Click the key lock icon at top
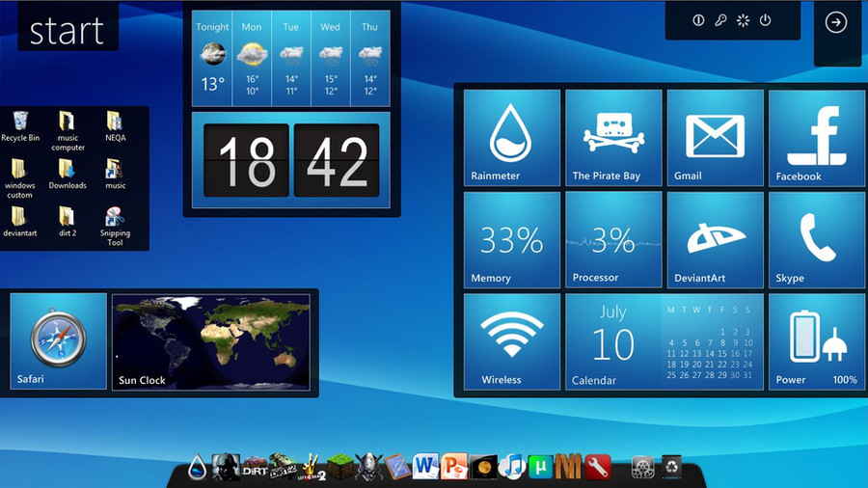The height and width of the screenshot is (488, 868). 720,21
